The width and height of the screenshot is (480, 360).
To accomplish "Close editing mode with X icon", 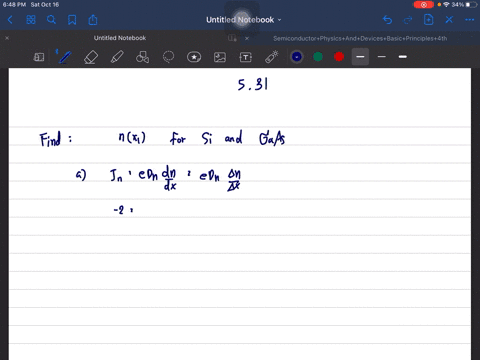I will coord(449,20).
